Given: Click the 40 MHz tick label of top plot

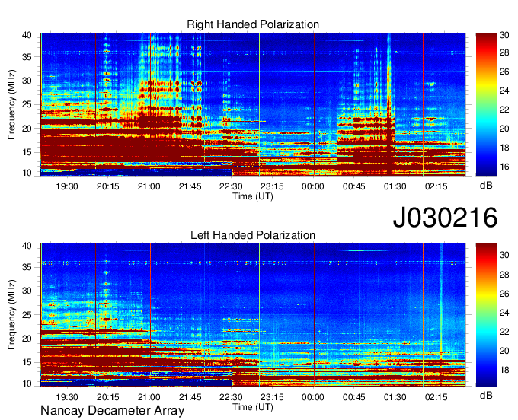Looking at the screenshot, I should click(x=27, y=35).
